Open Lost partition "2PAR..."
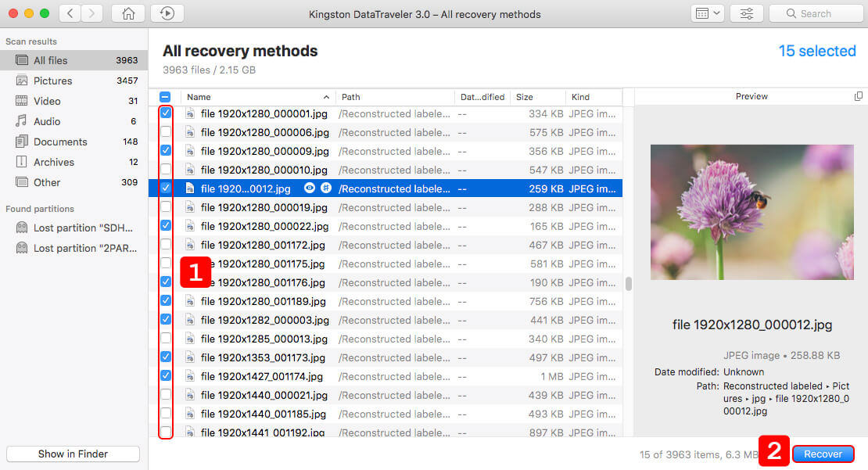 click(x=74, y=248)
